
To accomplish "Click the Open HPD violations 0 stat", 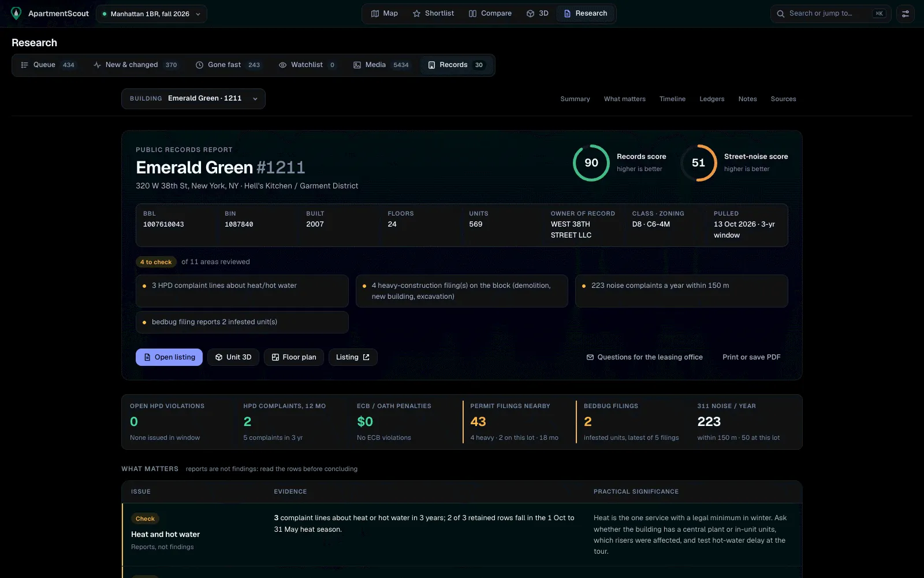I will click(x=179, y=422).
